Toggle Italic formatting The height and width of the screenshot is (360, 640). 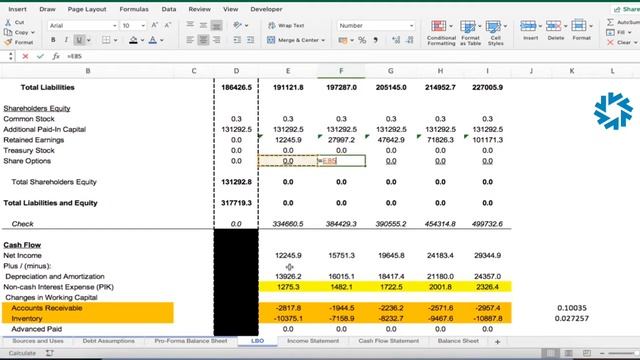point(66,40)
